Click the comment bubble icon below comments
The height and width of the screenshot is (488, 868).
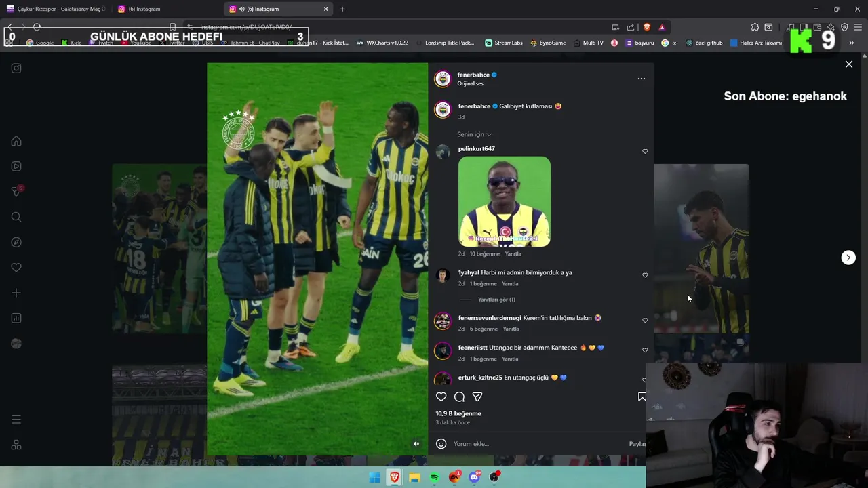click(x=459, y=396)
